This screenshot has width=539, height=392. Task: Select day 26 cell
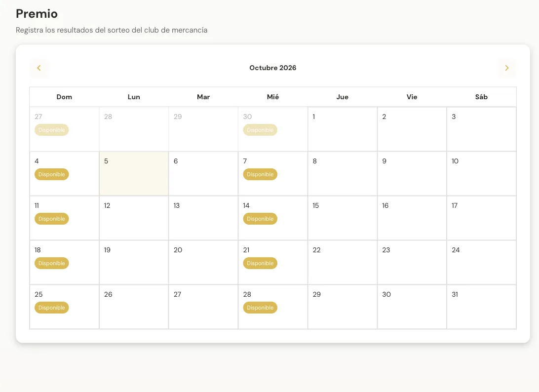point(134,307)
